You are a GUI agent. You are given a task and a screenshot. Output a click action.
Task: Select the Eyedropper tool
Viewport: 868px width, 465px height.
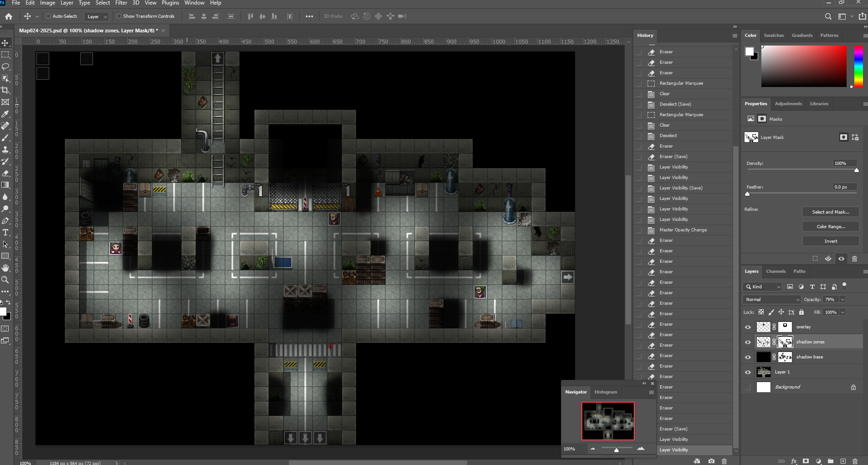point(5,114)
